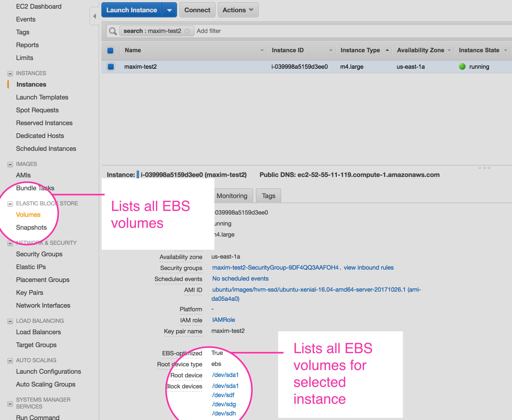Switch to the Tags tab
This screenshot has height=420, width=512.
point(268,196)
